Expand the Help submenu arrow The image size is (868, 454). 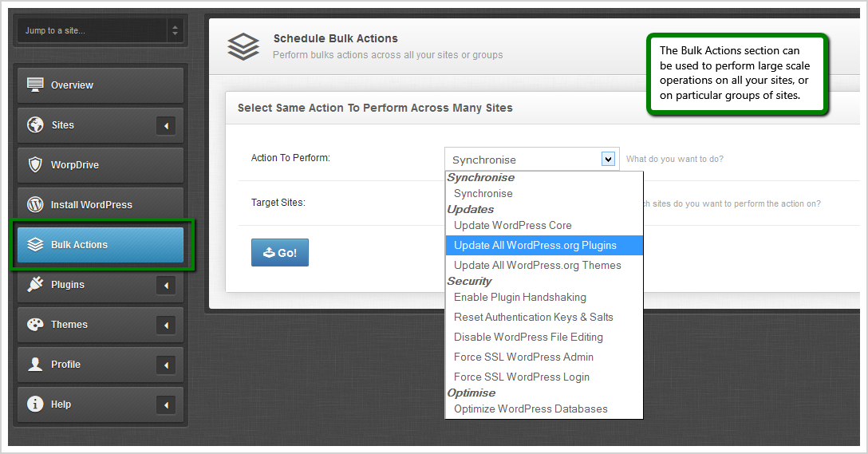(x=166, y=405)
